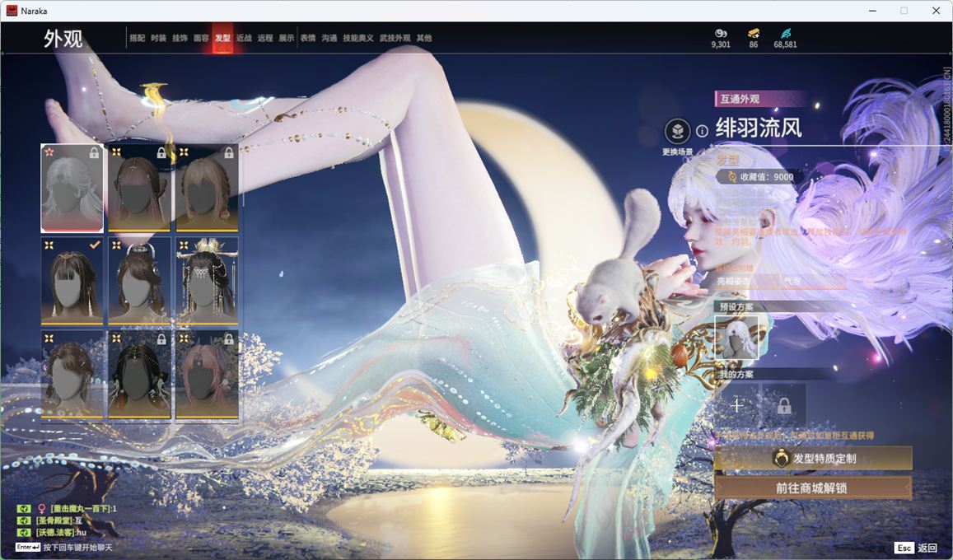
Task: Click the star rarity badge on white hairstyle
Action: (x=49, y=152)
